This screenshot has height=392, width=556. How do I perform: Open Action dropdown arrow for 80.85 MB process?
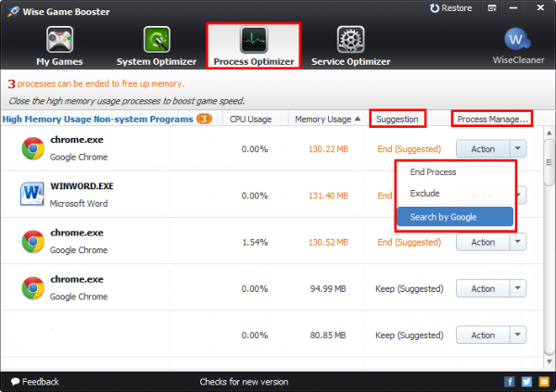(518, 335)
